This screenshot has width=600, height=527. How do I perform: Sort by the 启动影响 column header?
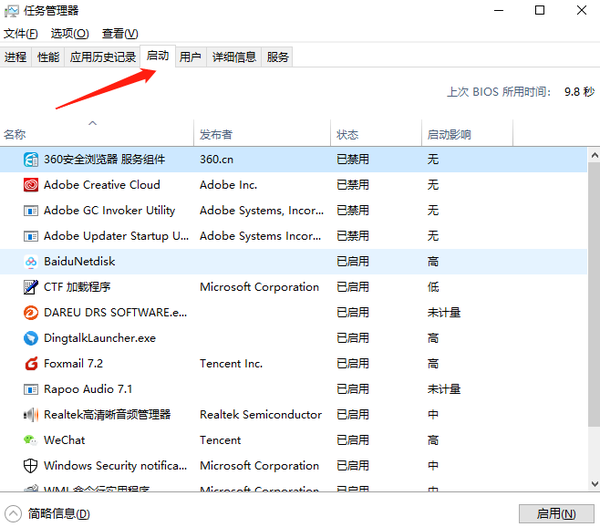pyautogui.click(x=467, y=133)
